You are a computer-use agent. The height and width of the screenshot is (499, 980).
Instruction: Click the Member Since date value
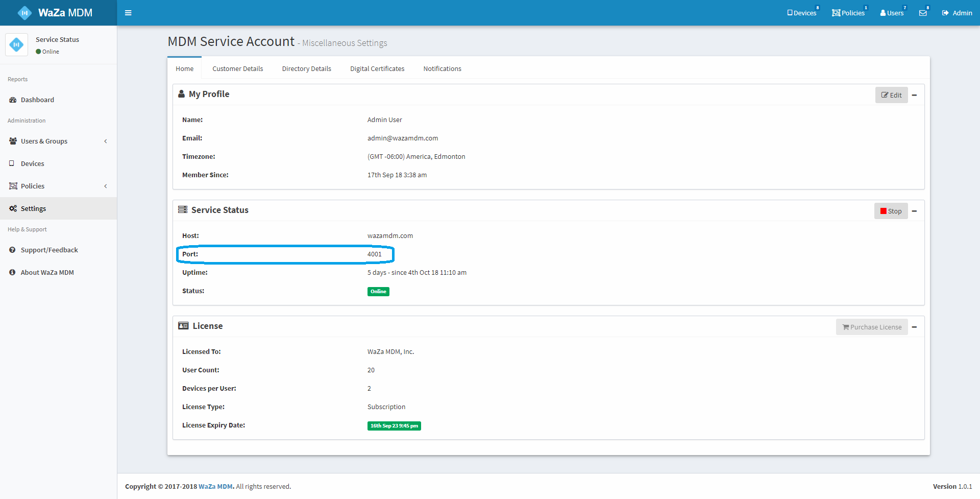pos(397,175)
